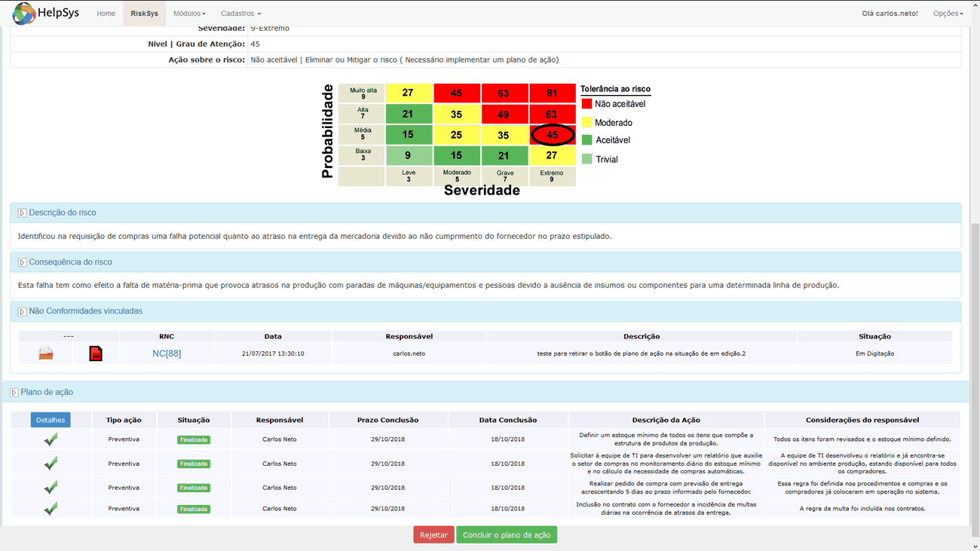Toggle the Consequência do risco section
This screenshot has width=980, height=551.
23,262
